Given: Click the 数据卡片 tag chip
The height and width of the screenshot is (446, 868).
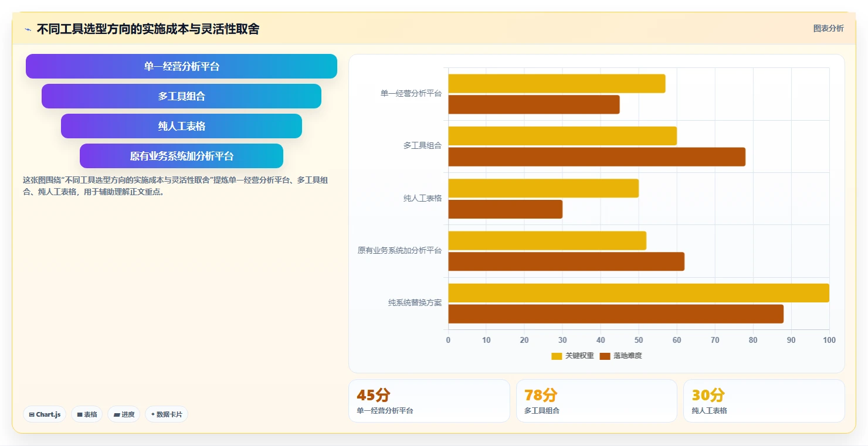Looking at the screenshot, I should point(167,414).
